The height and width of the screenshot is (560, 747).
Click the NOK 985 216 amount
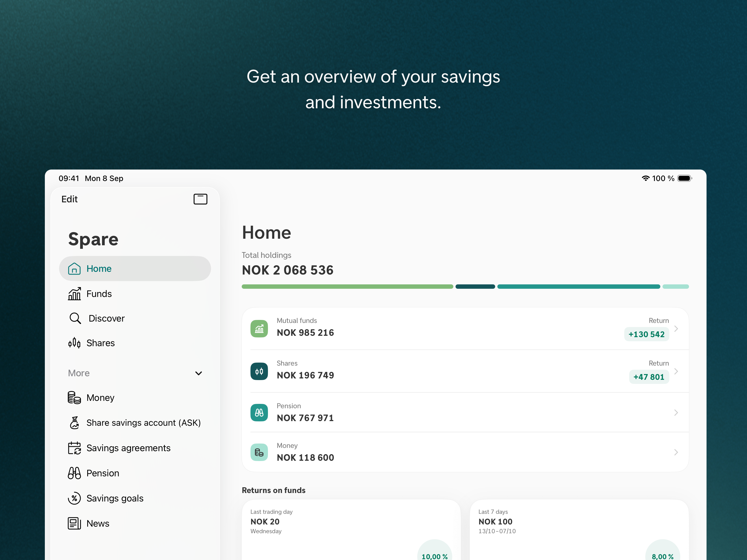pos(305,333)
